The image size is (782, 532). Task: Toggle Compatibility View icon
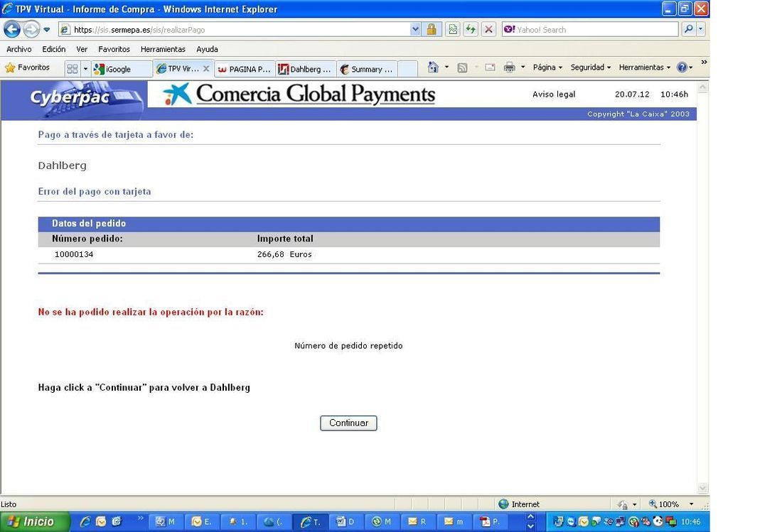[453, 29]
